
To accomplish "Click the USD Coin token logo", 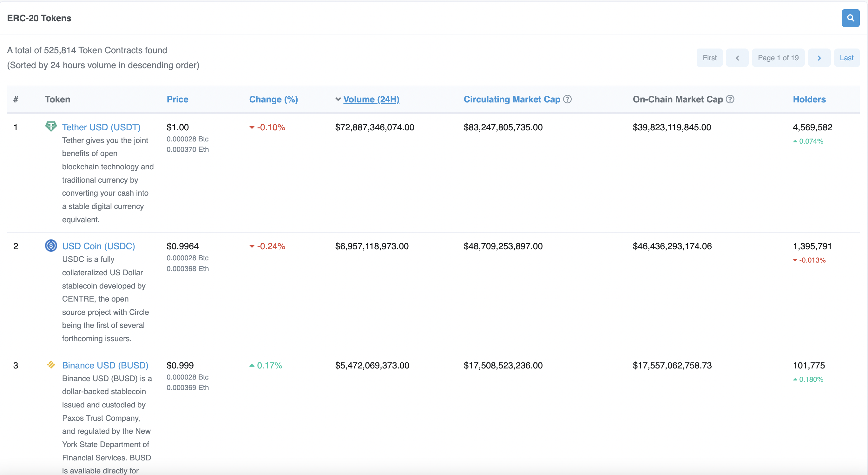I will [51, 245].
